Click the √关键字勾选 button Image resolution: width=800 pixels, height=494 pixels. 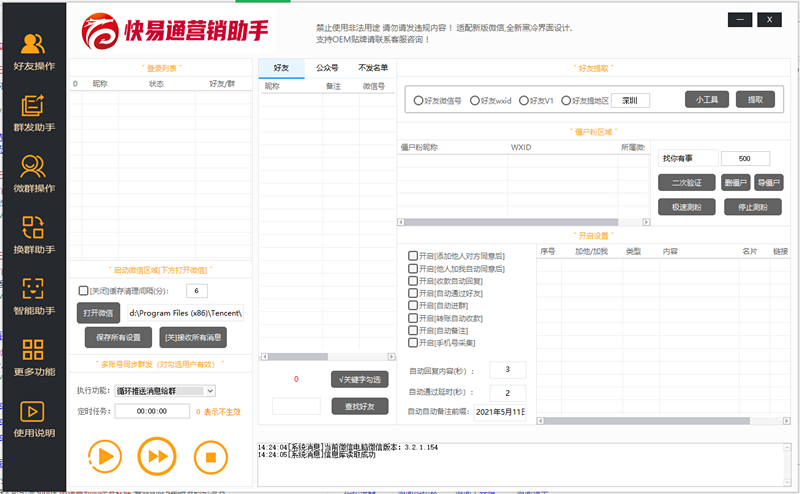360,379
